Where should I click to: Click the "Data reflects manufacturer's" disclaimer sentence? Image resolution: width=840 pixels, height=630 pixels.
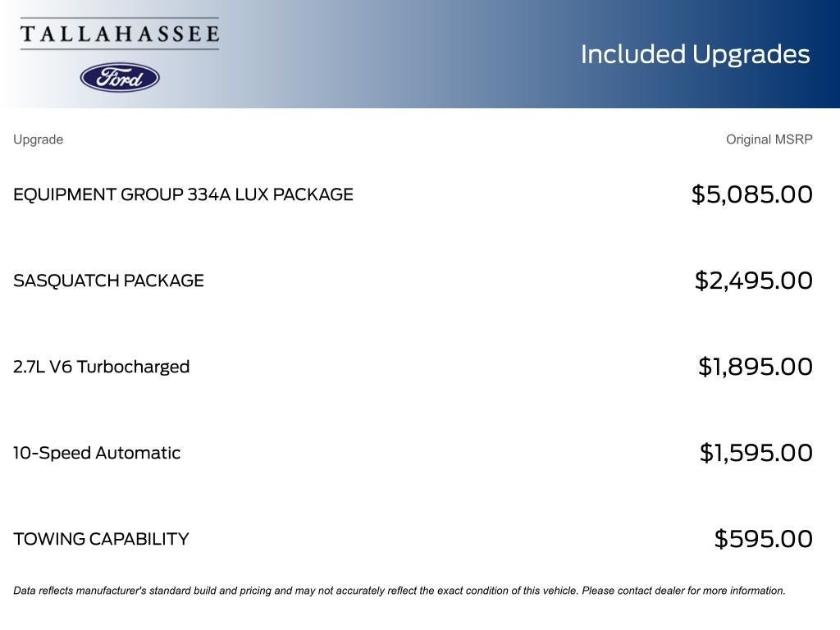coord(295,591)
